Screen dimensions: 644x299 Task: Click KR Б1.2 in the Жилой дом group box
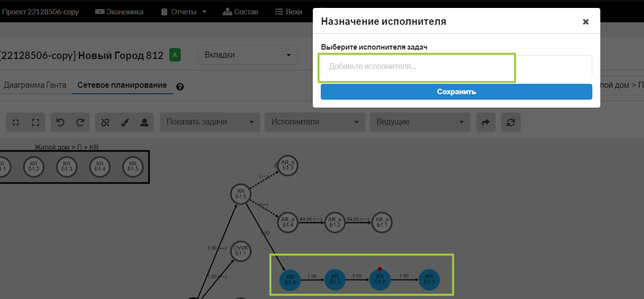(34, 167)
